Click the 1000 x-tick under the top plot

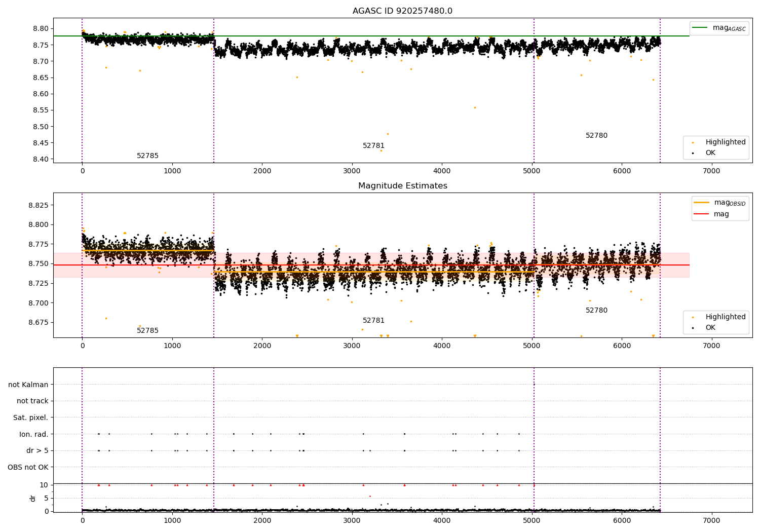pos(172,171)
